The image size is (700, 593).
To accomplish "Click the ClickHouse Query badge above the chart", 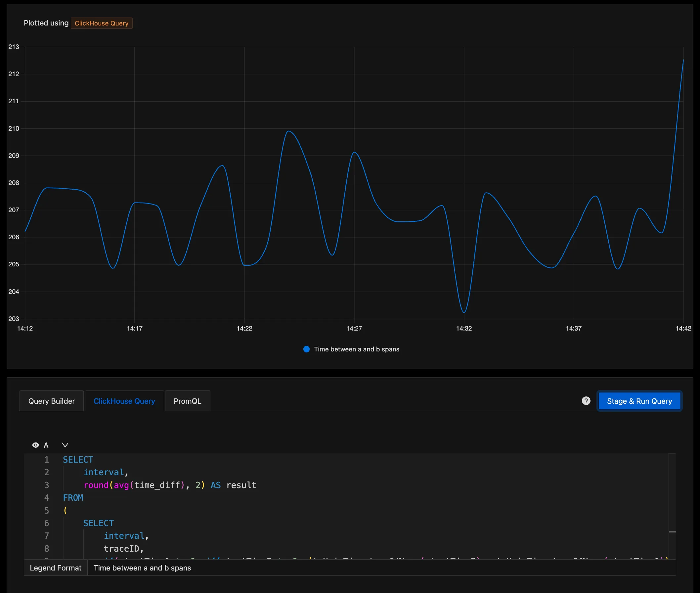I will pos(102,23).
